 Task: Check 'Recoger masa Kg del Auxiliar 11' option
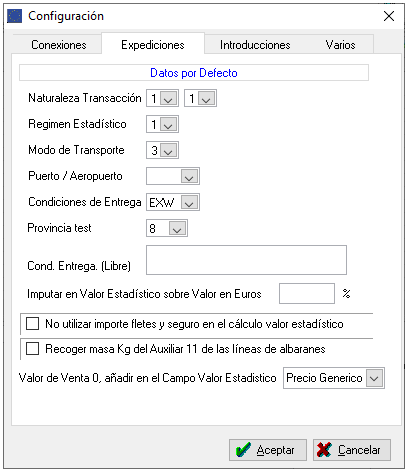(33, 349)
